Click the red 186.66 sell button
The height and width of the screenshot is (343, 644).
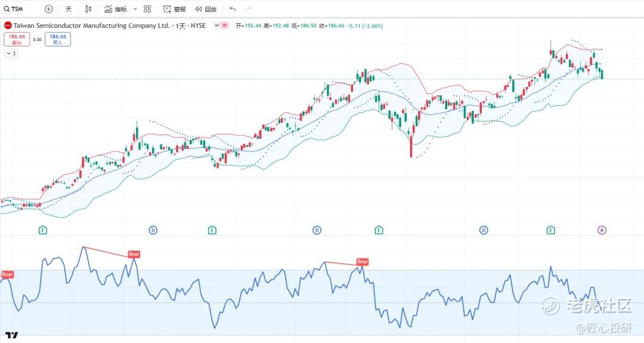16,39
